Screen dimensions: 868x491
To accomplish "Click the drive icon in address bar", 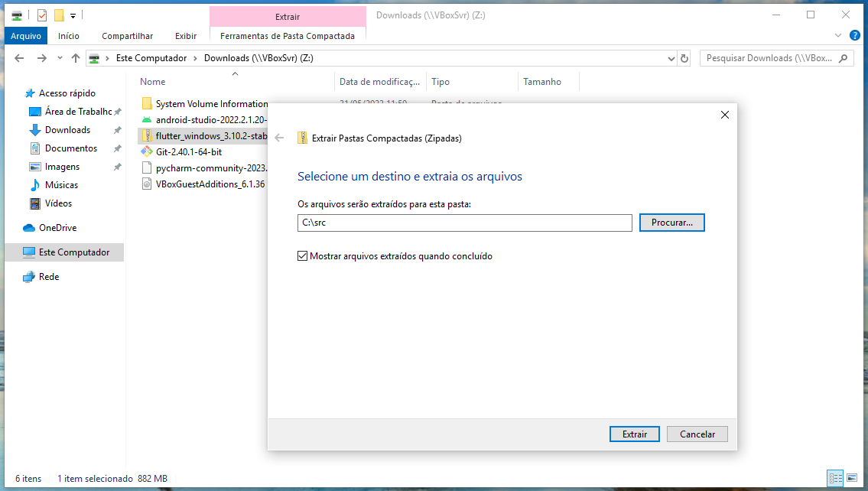I will pyautogui.click(x=94, y=58).
